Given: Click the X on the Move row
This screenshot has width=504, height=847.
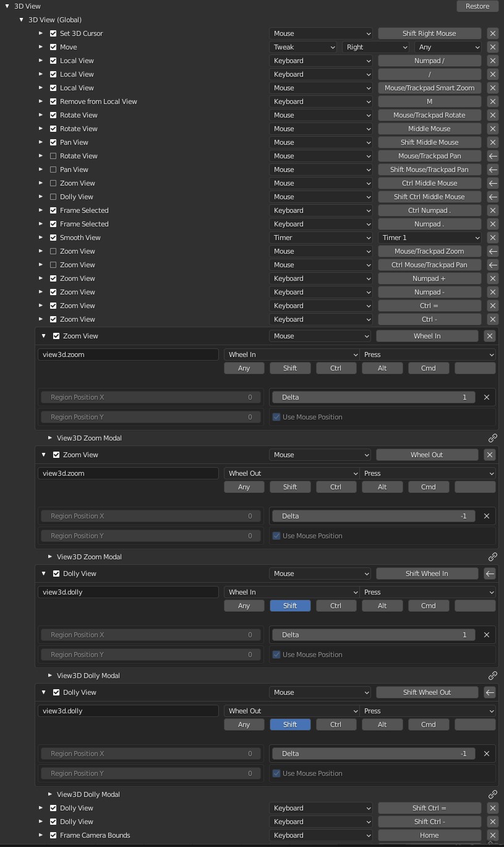Looking at the screenshot, I should (492, 47).
